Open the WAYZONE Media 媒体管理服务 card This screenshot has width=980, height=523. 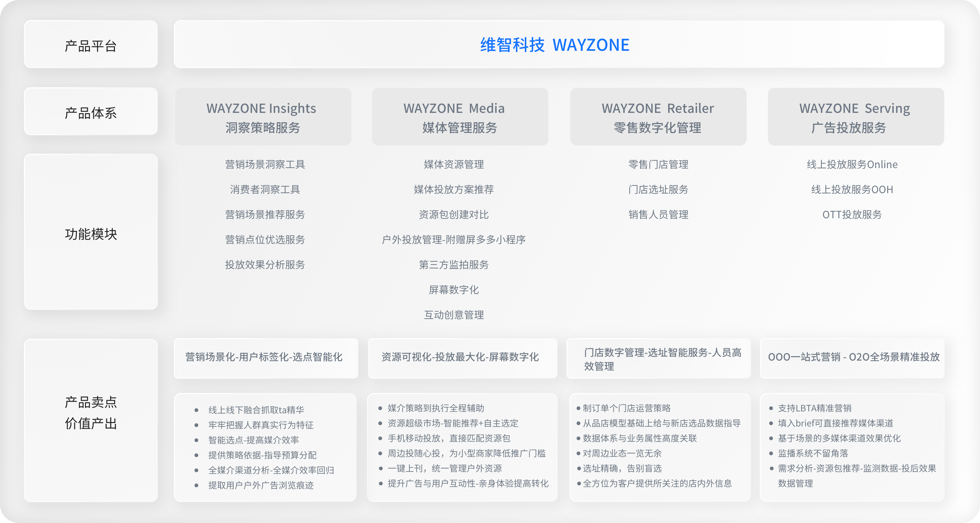pyautogui.click(x=460, y=117)
